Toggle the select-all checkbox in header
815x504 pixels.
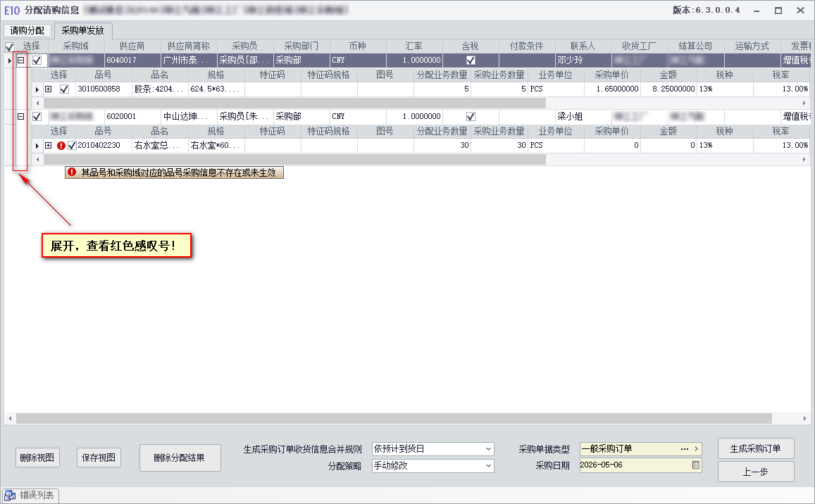click(x=9, y=46)
